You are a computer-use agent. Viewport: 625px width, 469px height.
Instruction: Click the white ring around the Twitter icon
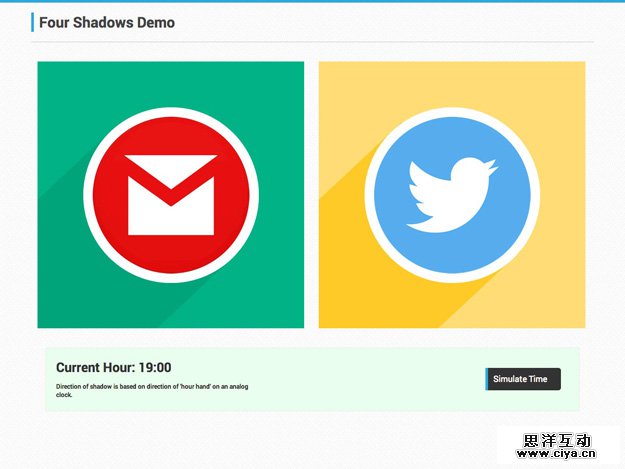pyautogui.click(x=451, y=112)
